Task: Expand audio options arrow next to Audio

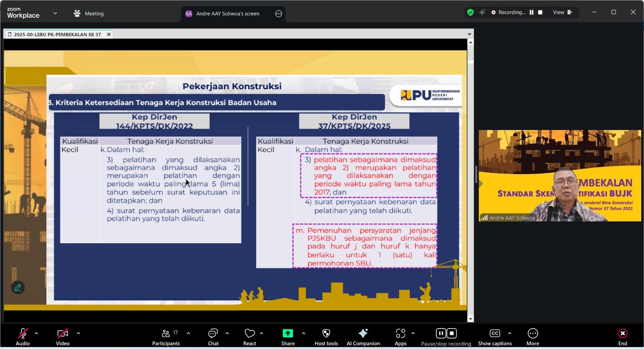Action: coord(37,333)
